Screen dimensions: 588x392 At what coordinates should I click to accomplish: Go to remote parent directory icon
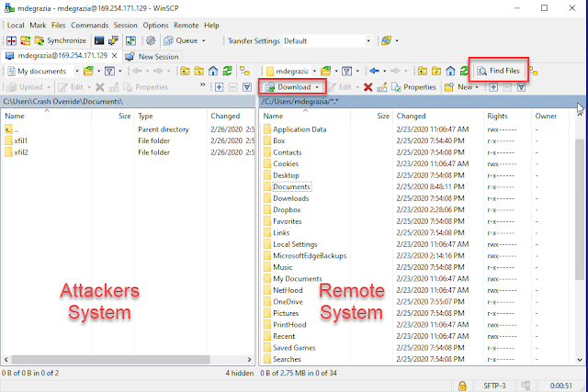[423, 71]
